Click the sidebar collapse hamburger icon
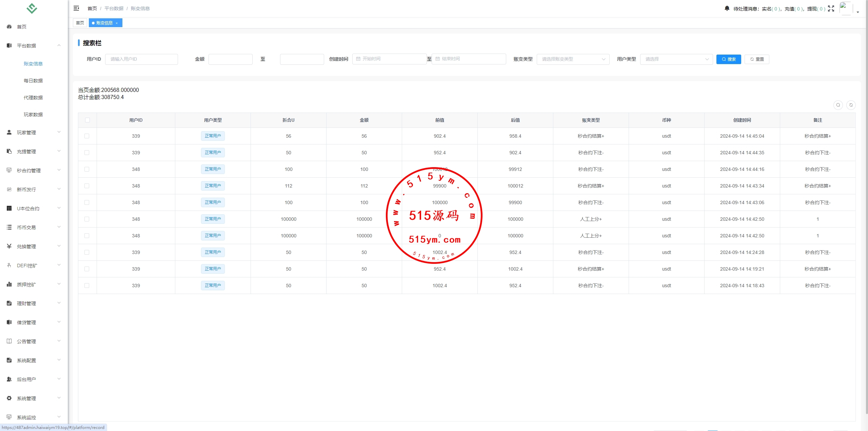 [x=76, y=8]
